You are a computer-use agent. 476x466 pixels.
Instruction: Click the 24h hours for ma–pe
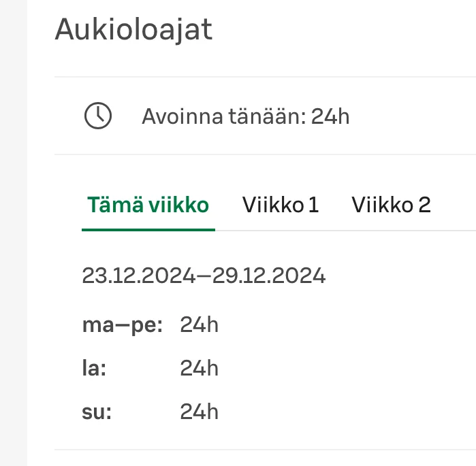tap(199, 325)
